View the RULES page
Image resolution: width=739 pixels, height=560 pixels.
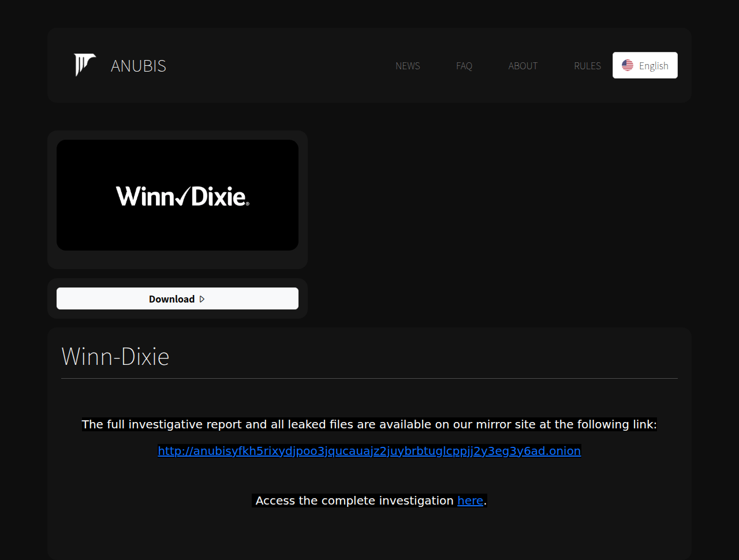point(587,66)
